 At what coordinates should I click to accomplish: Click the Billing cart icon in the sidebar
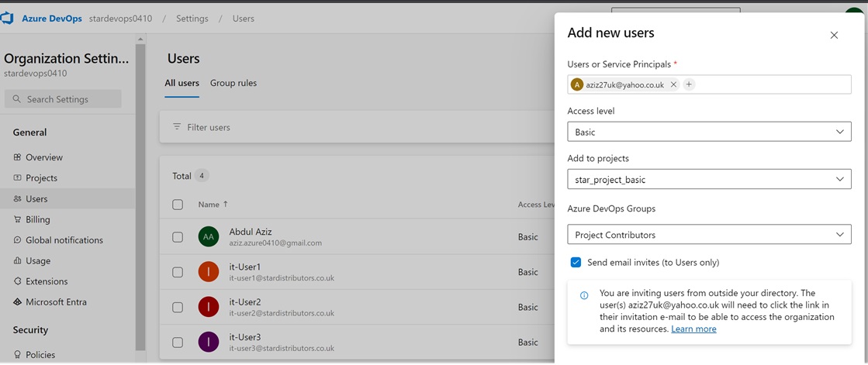(x=17, y=219)
